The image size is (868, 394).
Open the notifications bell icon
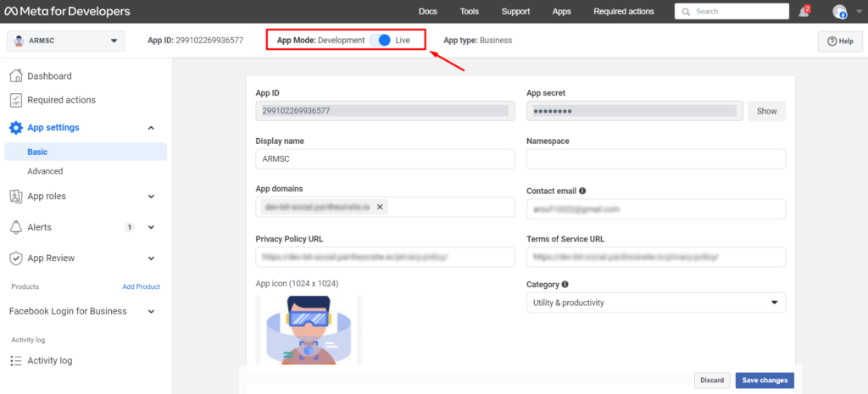(x=804, y=12)
